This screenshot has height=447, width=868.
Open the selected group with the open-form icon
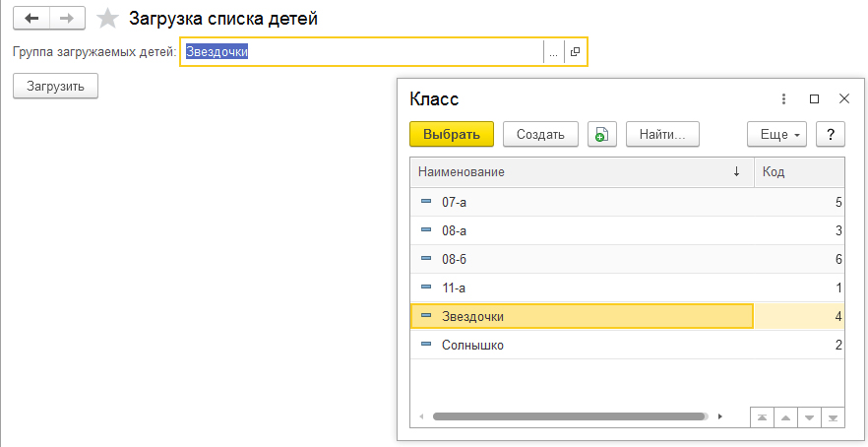575,52
